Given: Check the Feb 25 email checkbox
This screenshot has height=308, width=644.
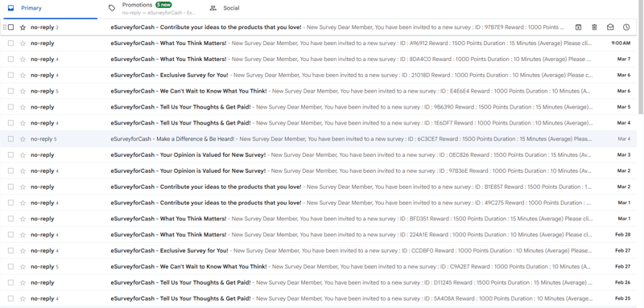Looking at the screenshot, I should (10, 298).
